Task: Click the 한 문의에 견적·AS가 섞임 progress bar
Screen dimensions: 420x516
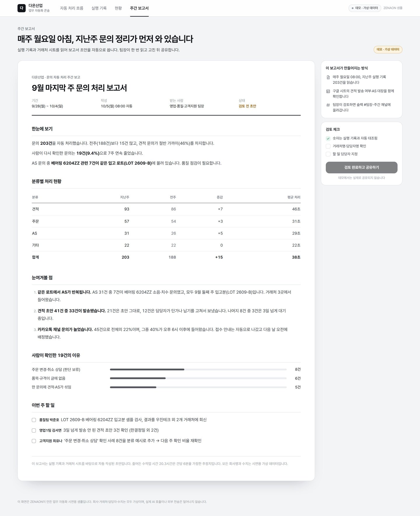Action: (198, 387)
